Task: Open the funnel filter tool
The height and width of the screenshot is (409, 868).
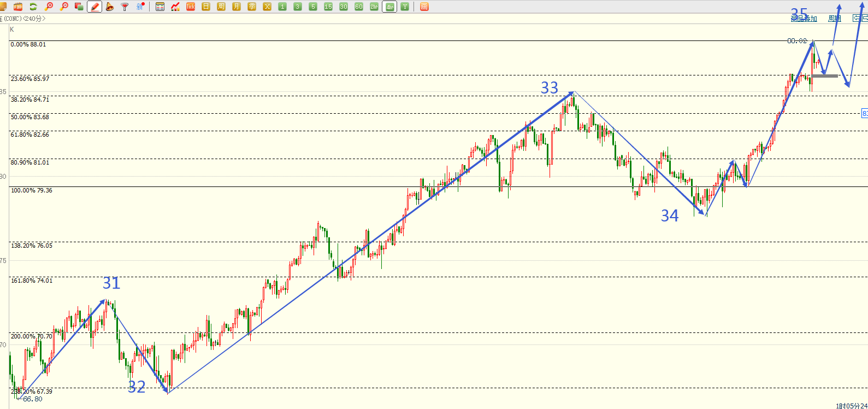Action: (x=125, y=7)
